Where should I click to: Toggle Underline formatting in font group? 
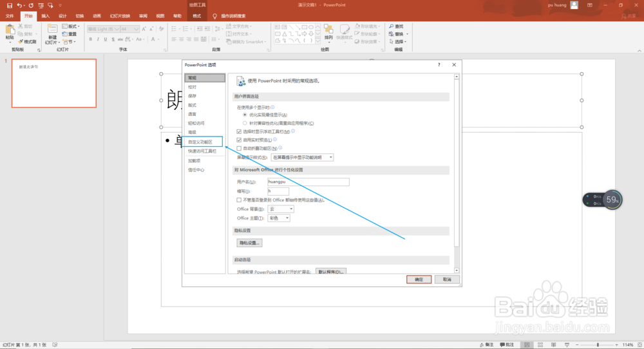pyautogui.click(x=106, y=39)
